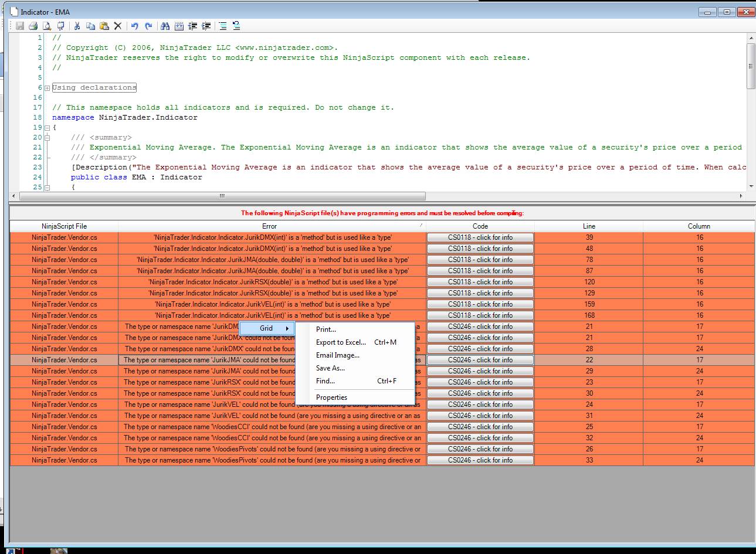Image resolution: width=756 pixels, height=554 pixels.
Task: Click the Delete X icon in the toolbar
Action: pos(117,26)
